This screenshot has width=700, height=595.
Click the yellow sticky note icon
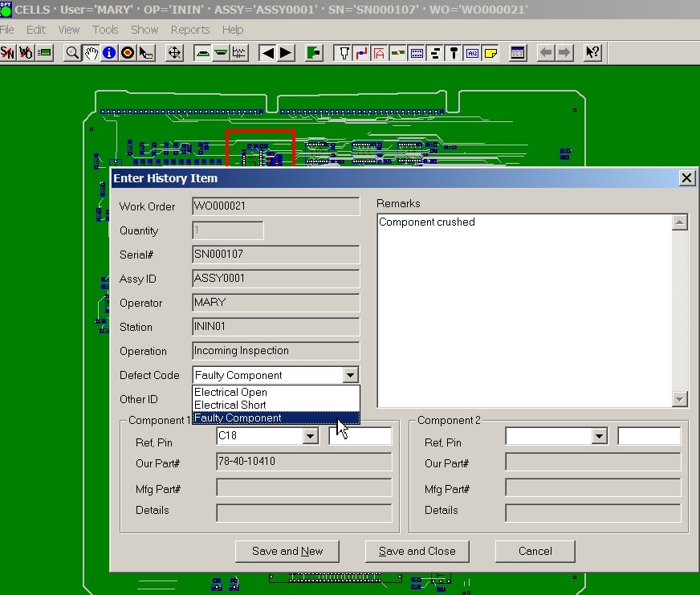(x=490, y=53)
